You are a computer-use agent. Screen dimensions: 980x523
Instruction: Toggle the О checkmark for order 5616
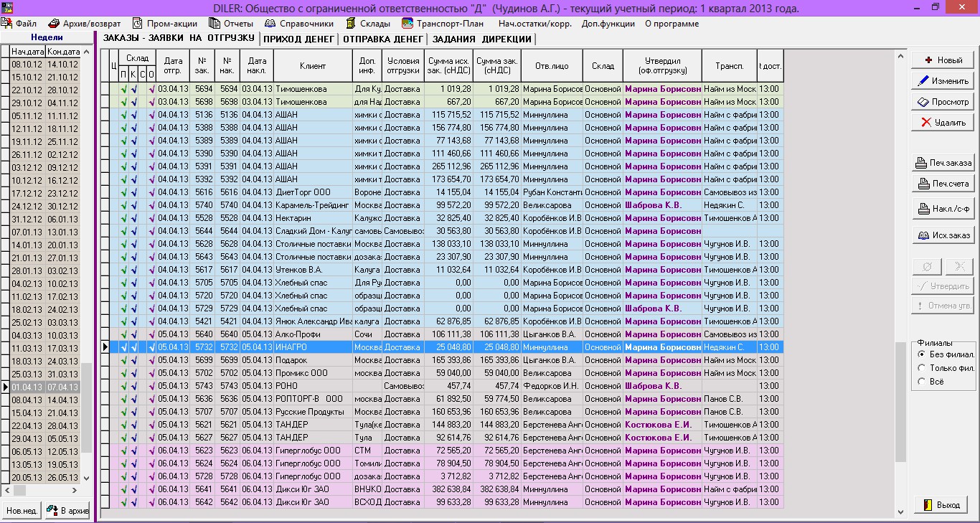pos(151,192)
